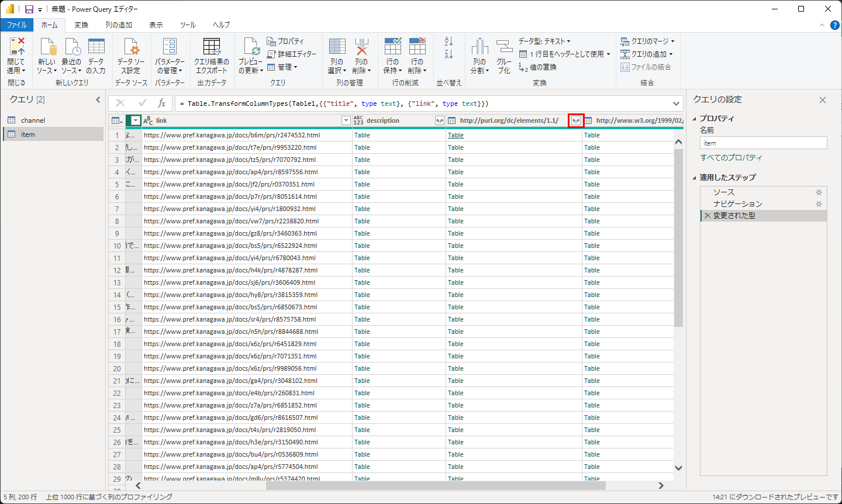Open gear settings for ナビゲーション step
The width and height of the screenshot is (842, 504).
(819, 204)
